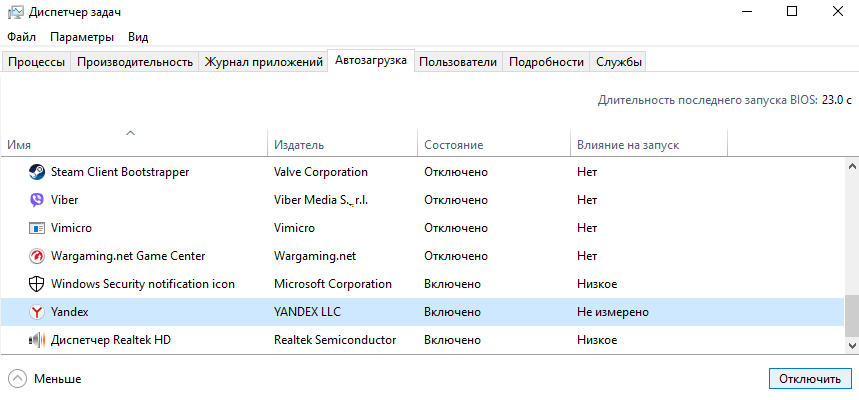This screenshot has height=400, width=859.
Task: Collapse view with the Меньше button
Action: (45, 379)
